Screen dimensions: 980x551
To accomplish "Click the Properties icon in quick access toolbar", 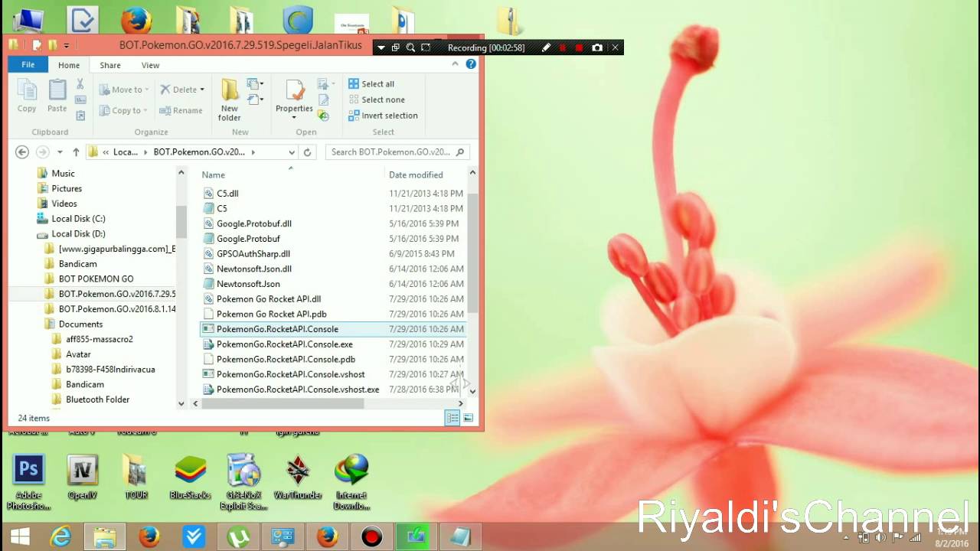I will tap(36, 45).
